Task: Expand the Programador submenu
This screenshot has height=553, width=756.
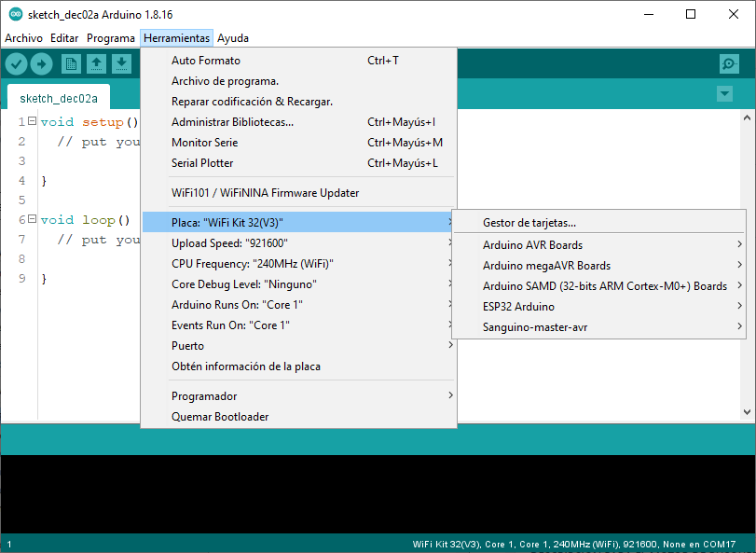Action: pyautogui.click(x=299, y=395)
